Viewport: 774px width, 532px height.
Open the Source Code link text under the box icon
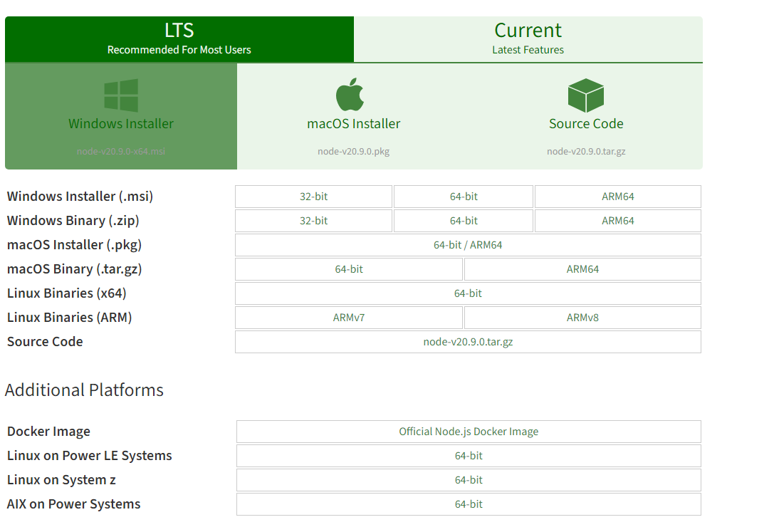[586, 123]
